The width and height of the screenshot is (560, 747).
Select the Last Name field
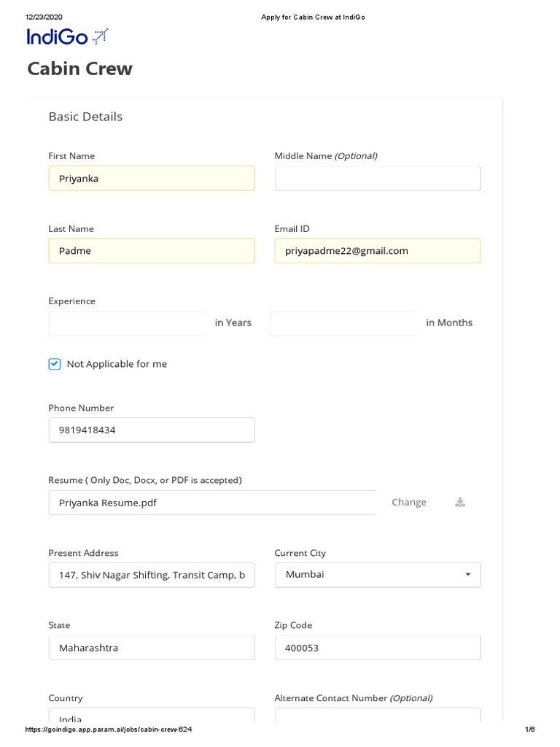tap(152, 251)
